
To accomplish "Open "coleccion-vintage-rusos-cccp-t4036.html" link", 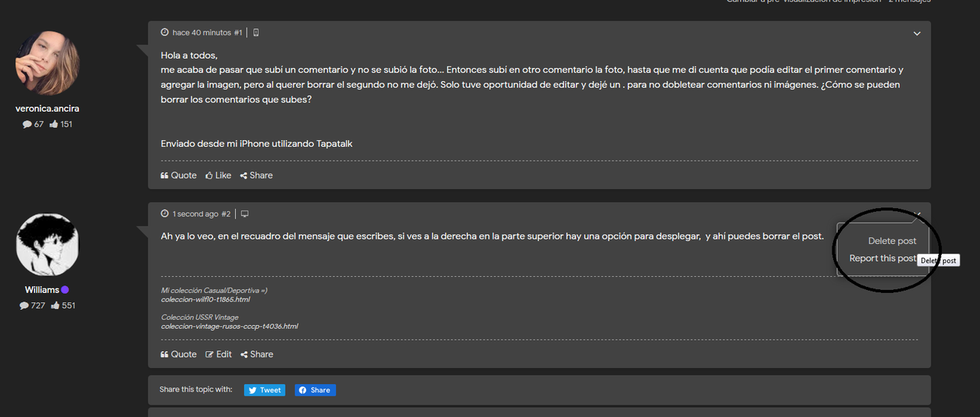I will pyautogui.click(x=229, y=326).
